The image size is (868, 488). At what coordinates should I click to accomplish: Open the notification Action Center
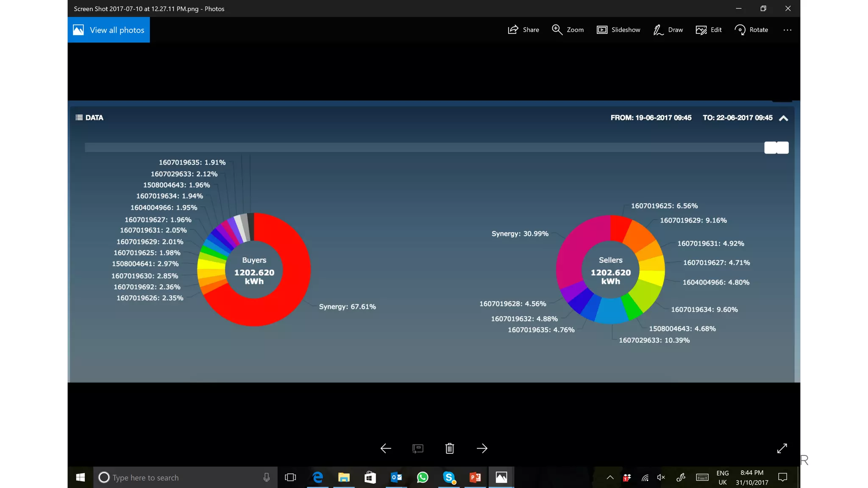click(783, 477)
